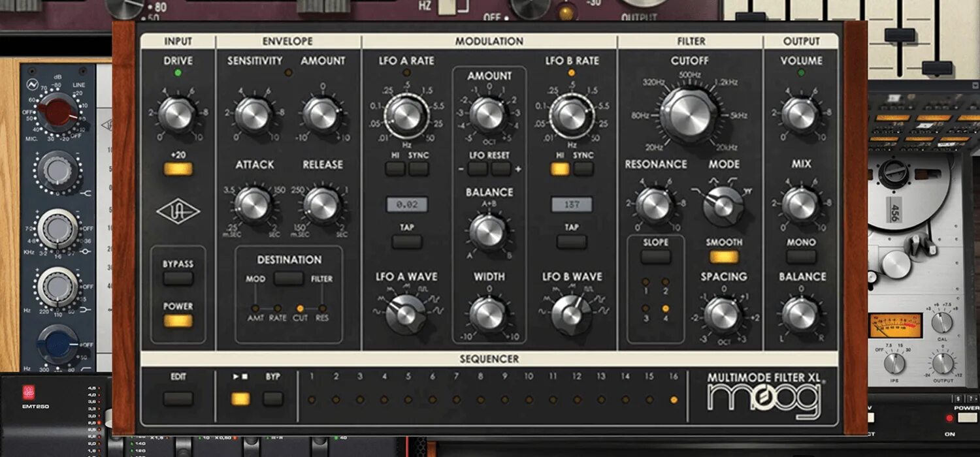Click the filter Spacing knob
This screenshot has width=980, height=457.
coord(723,314)
